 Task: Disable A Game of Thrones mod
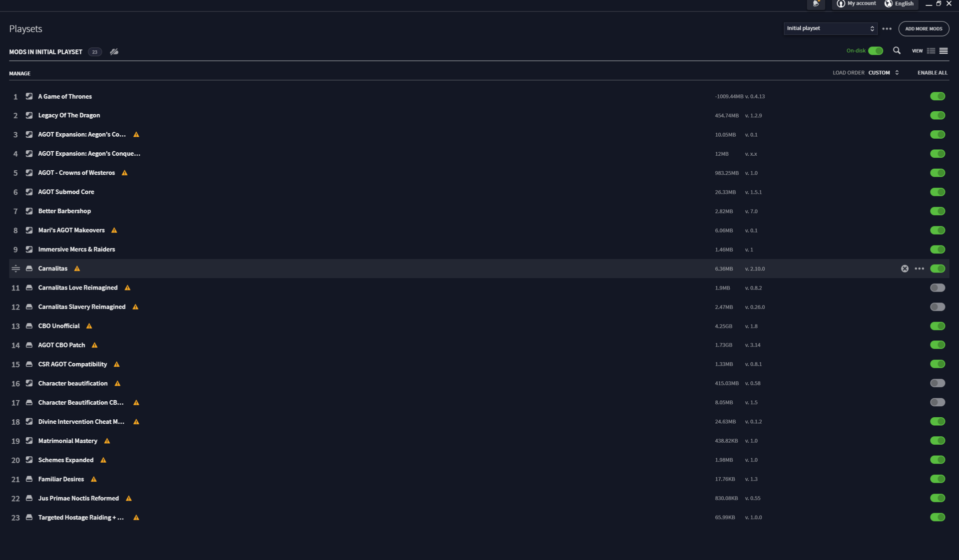point(938,96)
